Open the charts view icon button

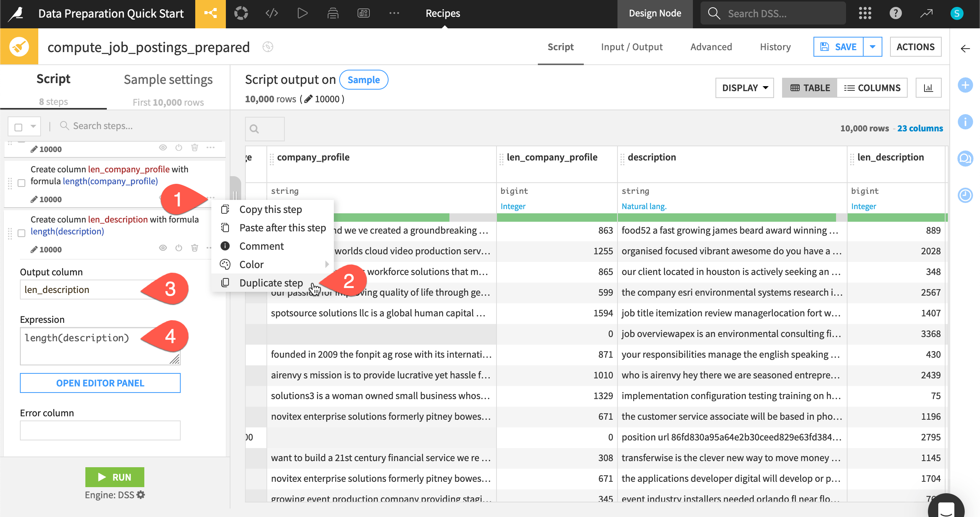[x=928, y=88]
